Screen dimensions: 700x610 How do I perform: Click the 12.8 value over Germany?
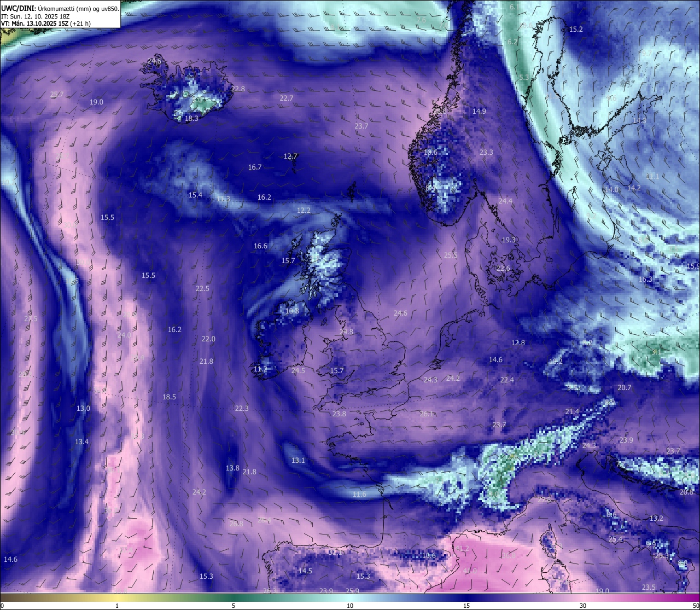518,342
